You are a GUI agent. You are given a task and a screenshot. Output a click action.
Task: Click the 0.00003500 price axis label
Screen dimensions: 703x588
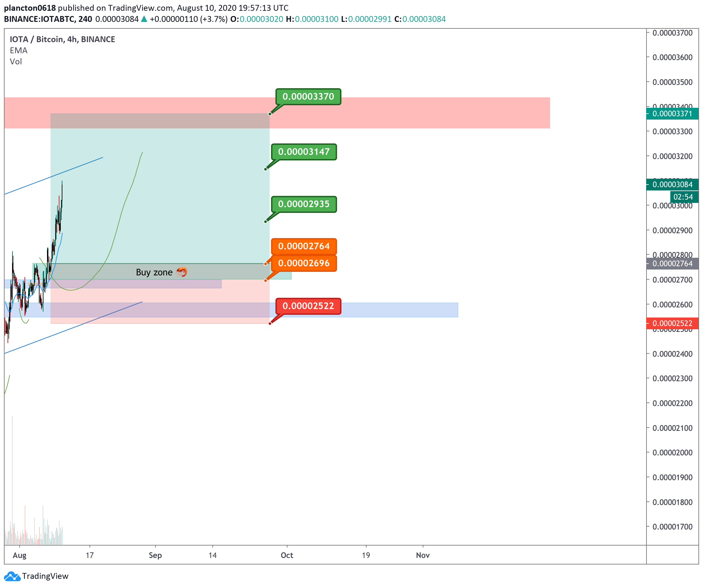673,82
